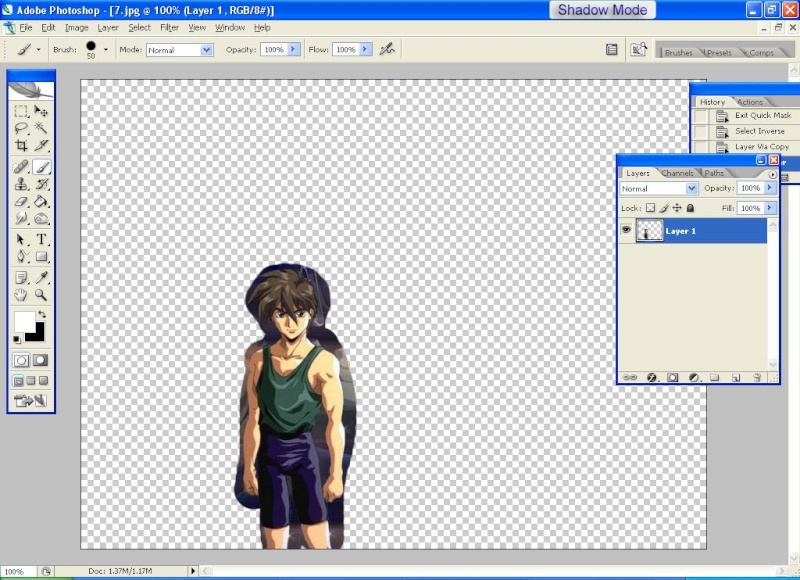
Task: Open Flow slider arrow
Action: click(x=365, y=49)
